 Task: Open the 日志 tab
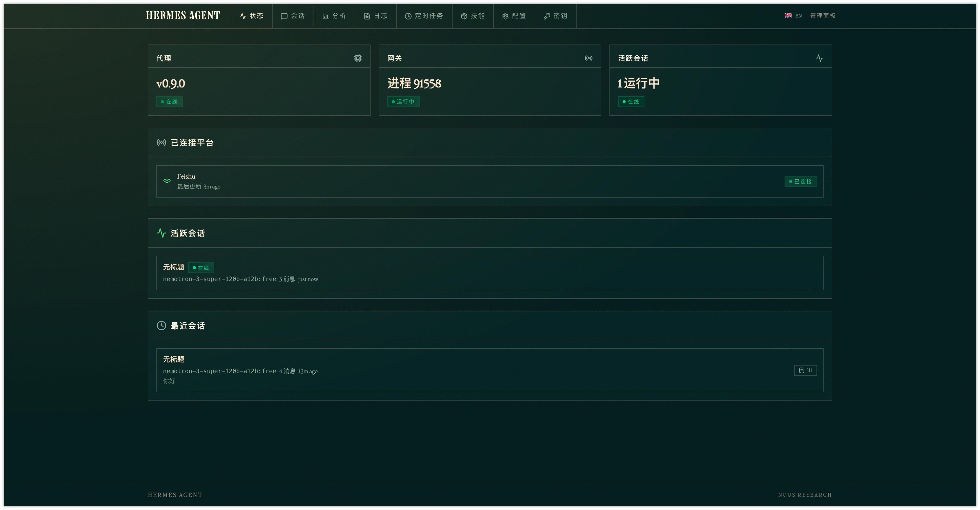376,16
